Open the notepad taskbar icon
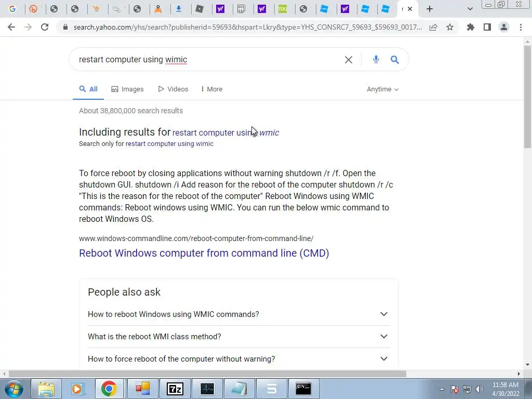 [x=239, y=389]
